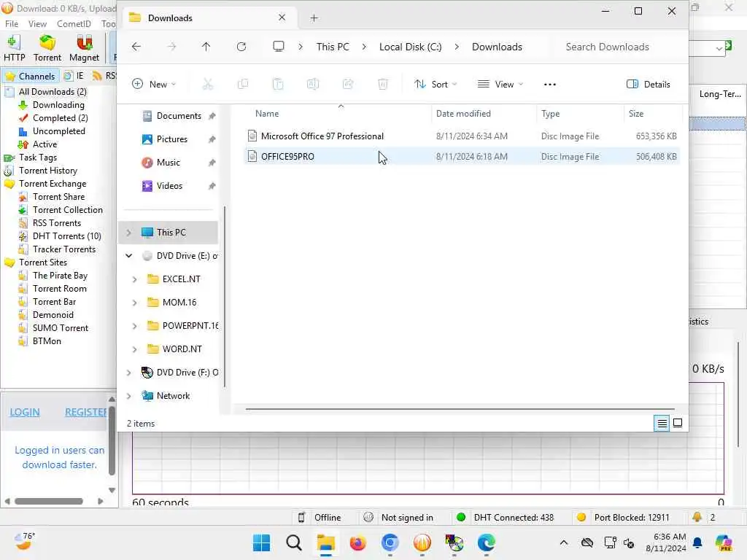The width and height of the screenshot is (747, 560).
Task: Toggle the Details pane
Action: [649, 85]
